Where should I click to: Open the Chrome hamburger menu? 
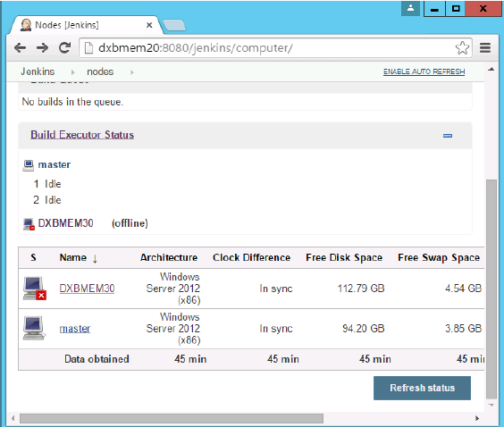pos(485,48)
